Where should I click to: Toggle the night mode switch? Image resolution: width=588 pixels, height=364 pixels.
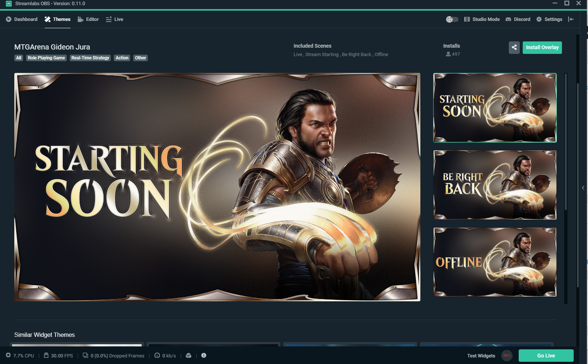click(452, 19)
